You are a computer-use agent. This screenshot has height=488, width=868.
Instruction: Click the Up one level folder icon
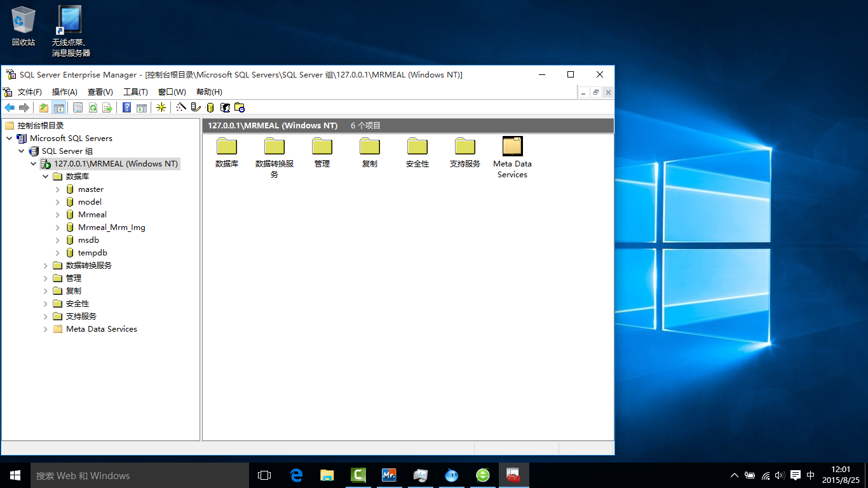(44, 107)
